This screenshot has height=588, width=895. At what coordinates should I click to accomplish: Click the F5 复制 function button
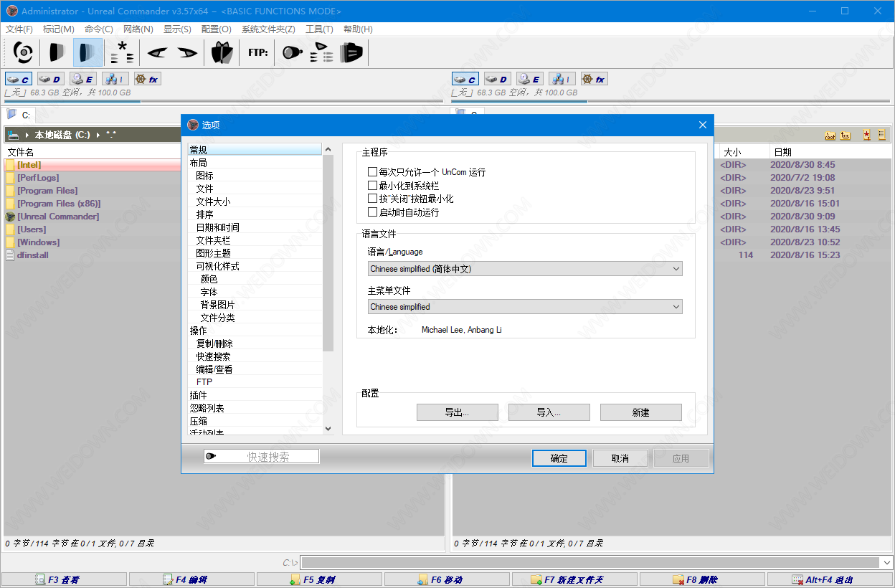click(x=319, y=579)
